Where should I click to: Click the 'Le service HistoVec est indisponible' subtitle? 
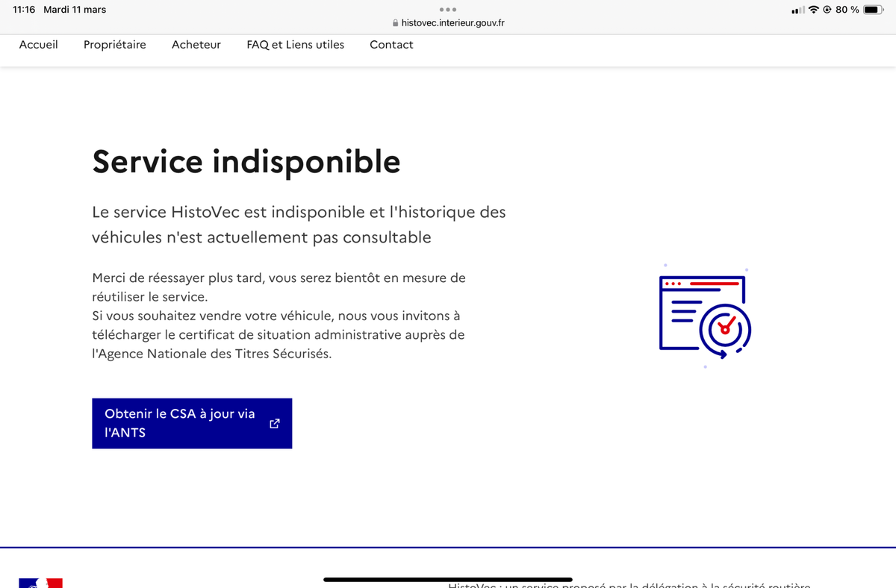point(299,225)
